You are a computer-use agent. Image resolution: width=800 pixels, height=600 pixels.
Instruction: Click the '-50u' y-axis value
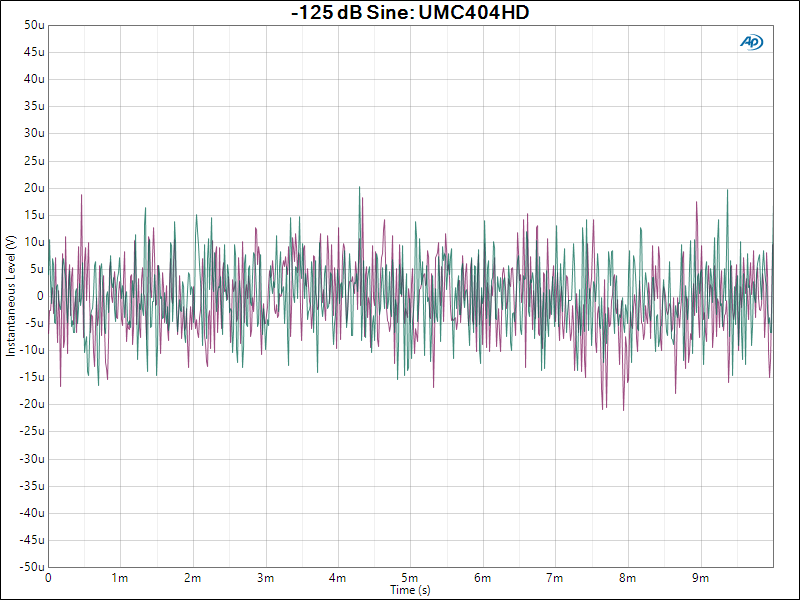pyautogui.click(x=32, y=567)
